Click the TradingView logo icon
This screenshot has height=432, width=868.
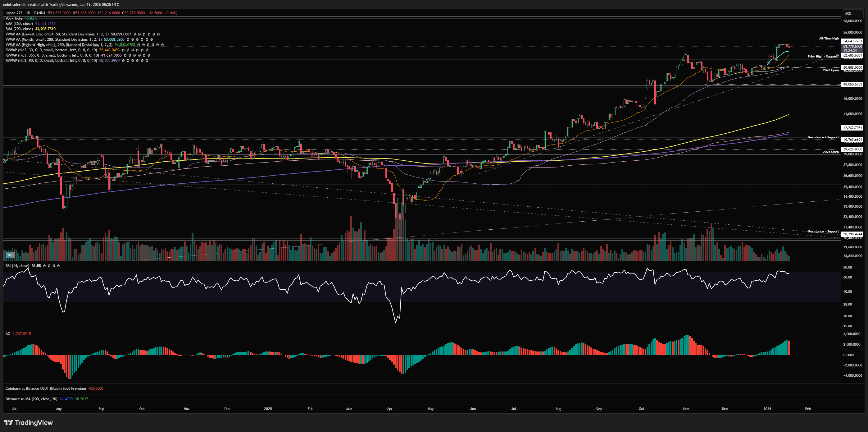(8, 423)
